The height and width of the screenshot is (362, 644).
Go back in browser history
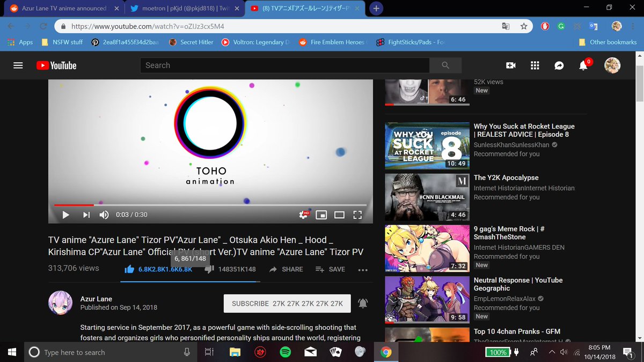(x=11, y=26)
